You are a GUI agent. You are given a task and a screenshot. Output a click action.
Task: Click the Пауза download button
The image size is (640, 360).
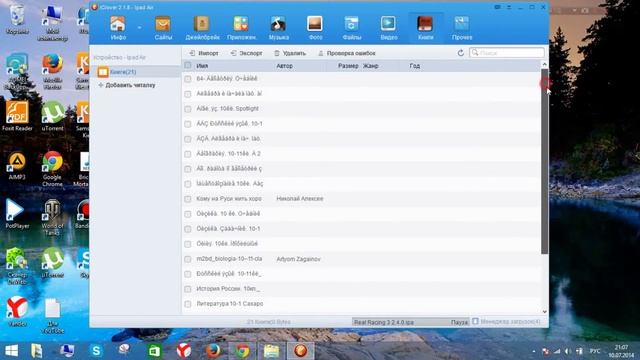pyautogui.click(x=459, y=322)
